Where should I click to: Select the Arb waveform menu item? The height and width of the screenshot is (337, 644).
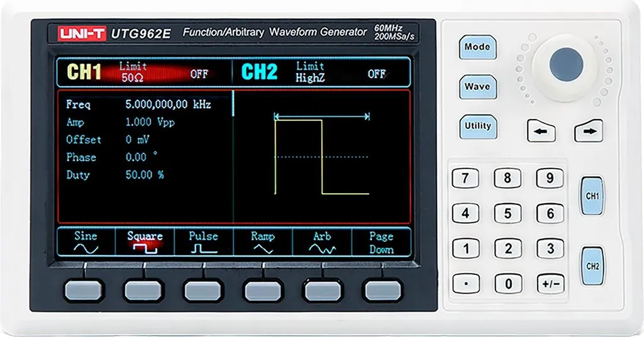(x=321, y=242)
